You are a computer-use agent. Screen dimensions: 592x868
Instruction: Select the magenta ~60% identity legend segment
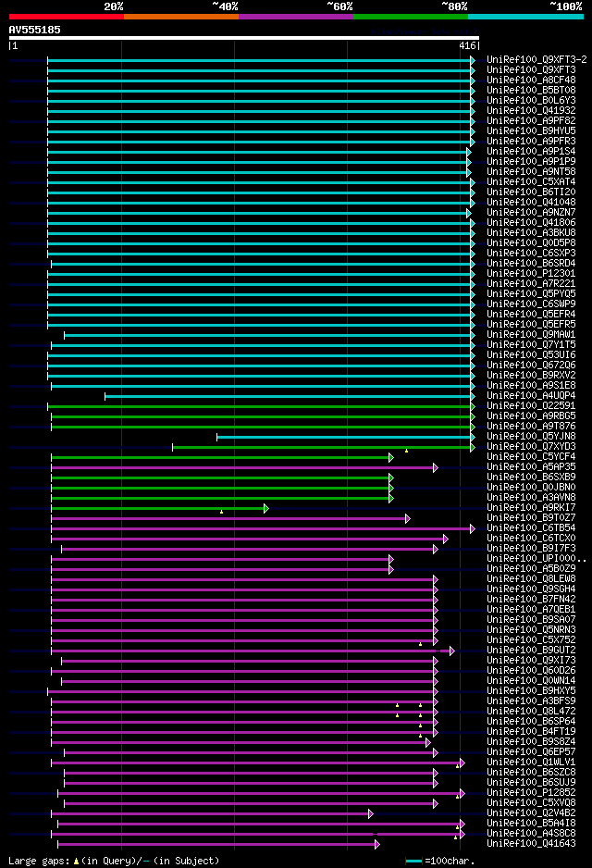(x=296, y=17)
